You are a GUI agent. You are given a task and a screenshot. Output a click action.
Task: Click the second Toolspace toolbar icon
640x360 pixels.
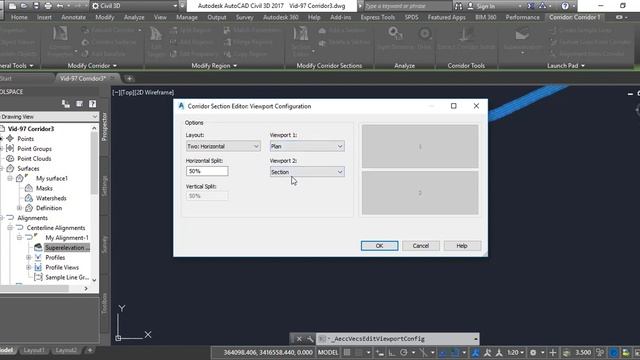(x=79, y=104)
